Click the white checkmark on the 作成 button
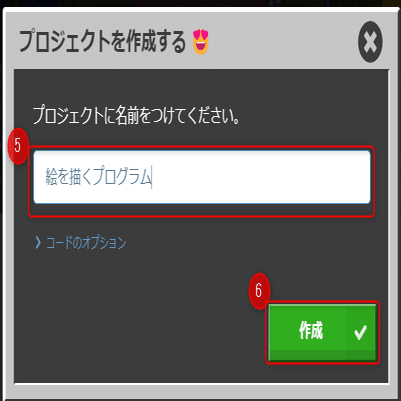The height and width of the screenshot is (401, 401). [360, 332]
